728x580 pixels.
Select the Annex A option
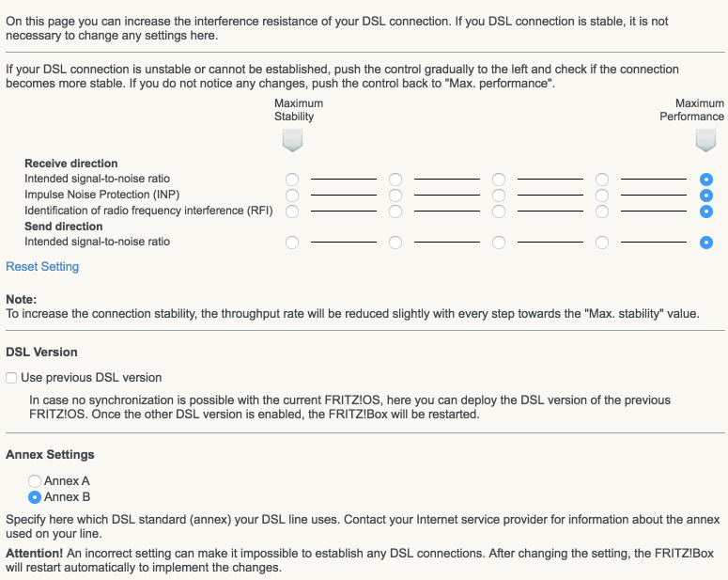pos(36,481)
